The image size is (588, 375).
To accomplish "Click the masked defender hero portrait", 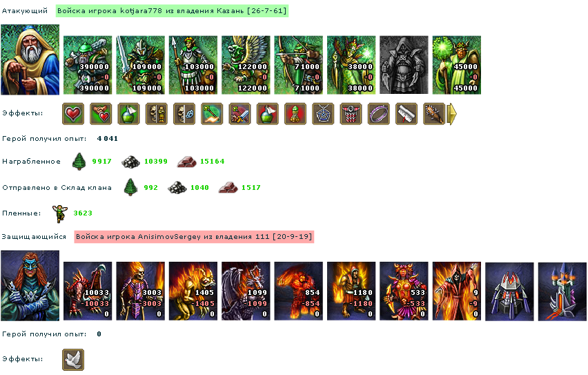I will click(30, 286).
